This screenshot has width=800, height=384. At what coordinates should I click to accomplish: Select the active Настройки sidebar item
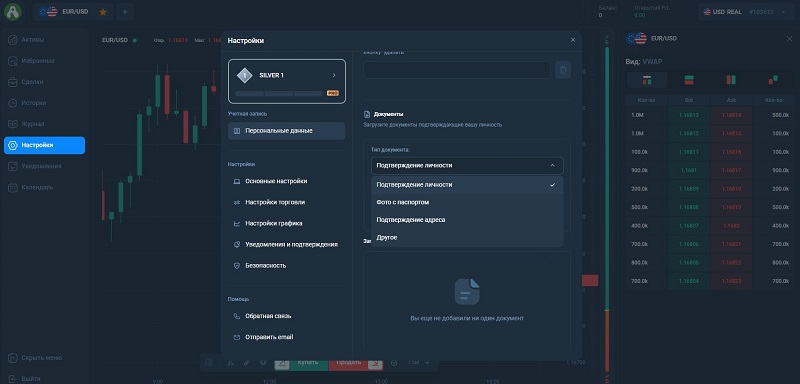click(44, 145)
